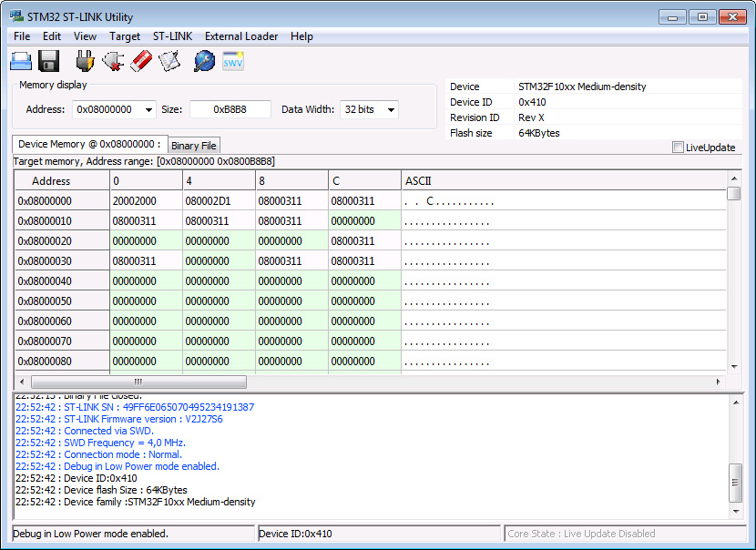Click the Save file floppy icon

click(x=49, y=61)
